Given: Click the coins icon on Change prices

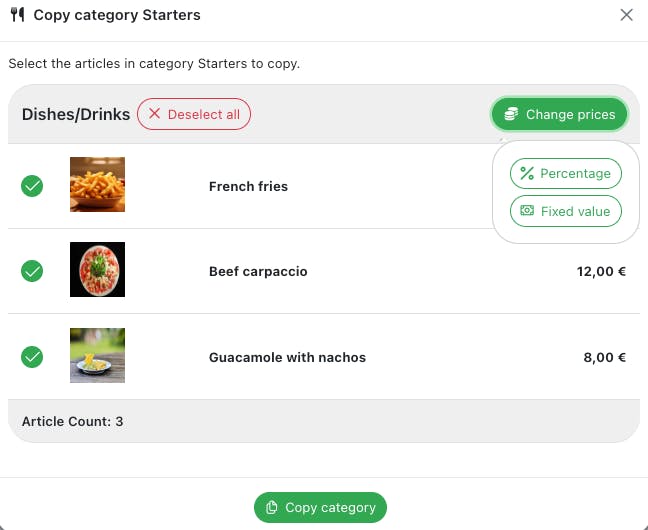Looking at the screenshot, I should [511, 114].
